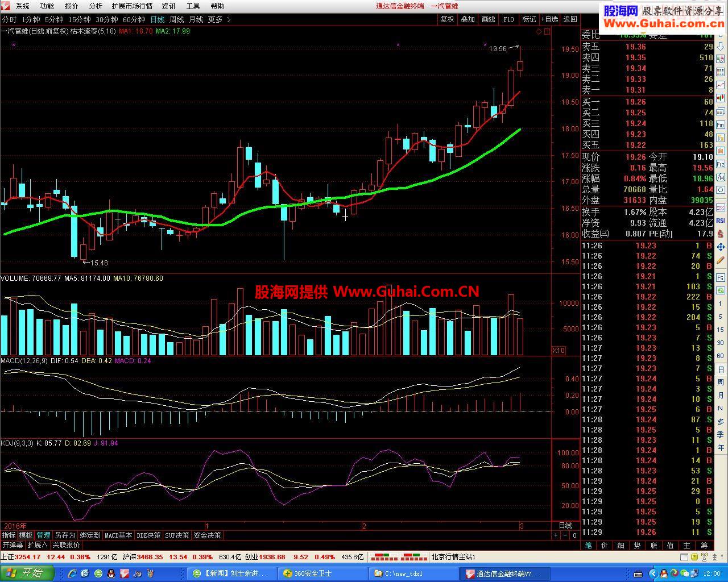Click the 标记 mark button
Screen dimensions: 728x582
(529, 19)
